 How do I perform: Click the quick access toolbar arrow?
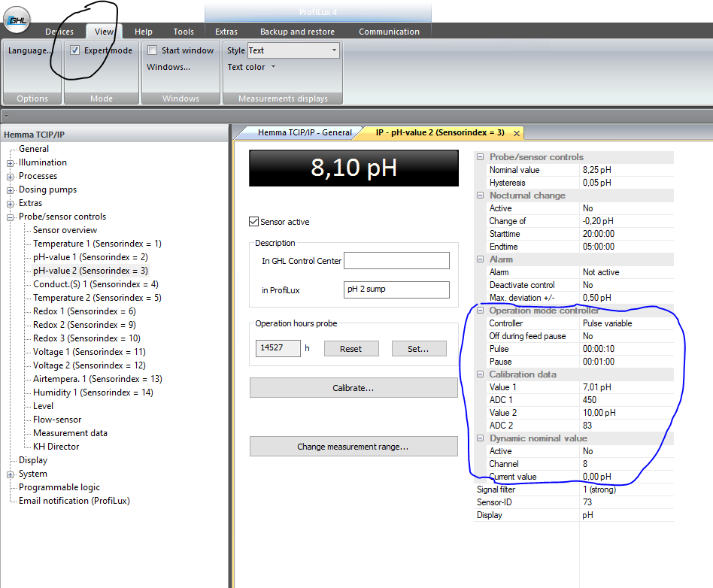6,116
